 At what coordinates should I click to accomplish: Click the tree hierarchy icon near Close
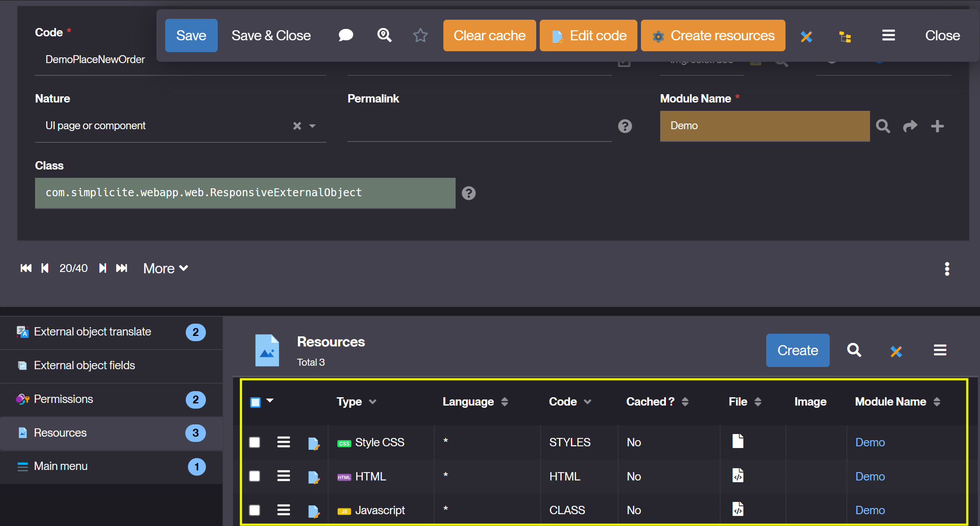[846, 37]
